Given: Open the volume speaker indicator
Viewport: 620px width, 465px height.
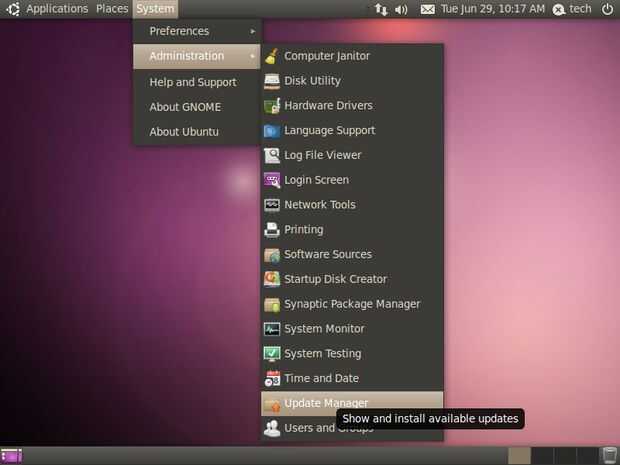Looking at the screenshot, I should click(x=401, y=9).
